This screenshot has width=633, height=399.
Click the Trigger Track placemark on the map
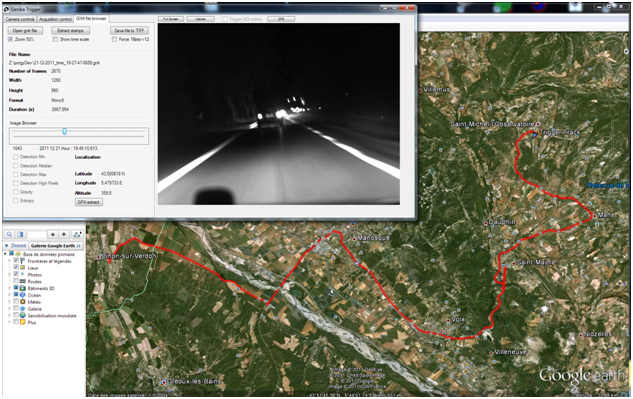pyautogui.click(x=535, y=134)
